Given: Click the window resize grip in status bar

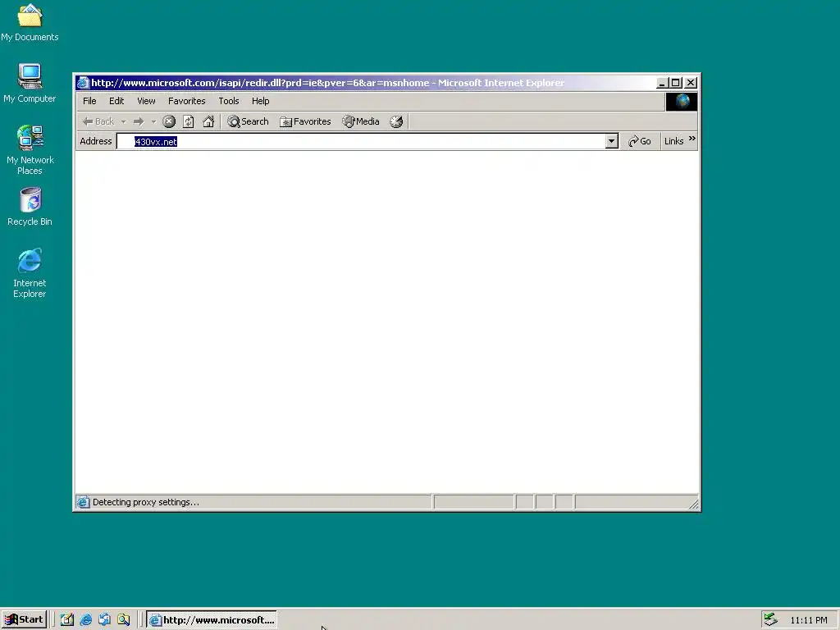Looking at the screenshot, I should point(694,504).
